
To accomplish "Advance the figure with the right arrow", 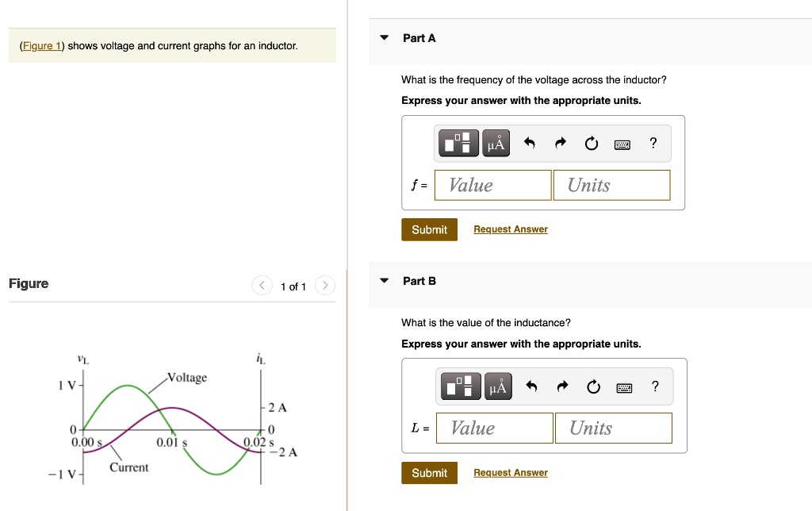I will 324,285.
